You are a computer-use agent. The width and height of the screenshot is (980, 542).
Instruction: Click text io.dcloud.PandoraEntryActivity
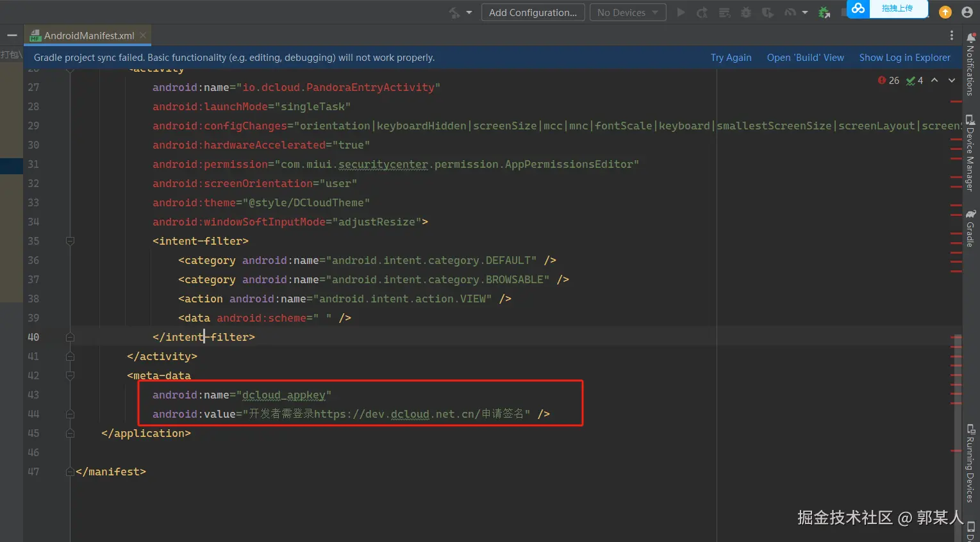(338, 87)
